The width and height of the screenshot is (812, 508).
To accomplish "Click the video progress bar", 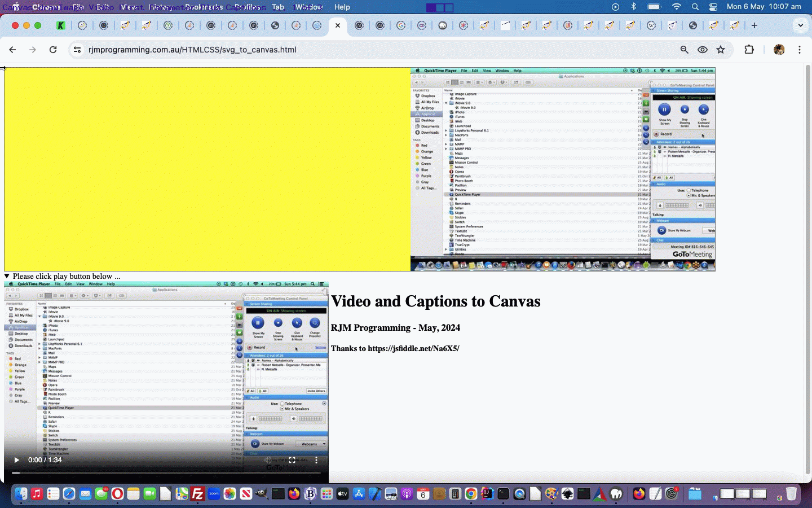I will tap(166, 473).
